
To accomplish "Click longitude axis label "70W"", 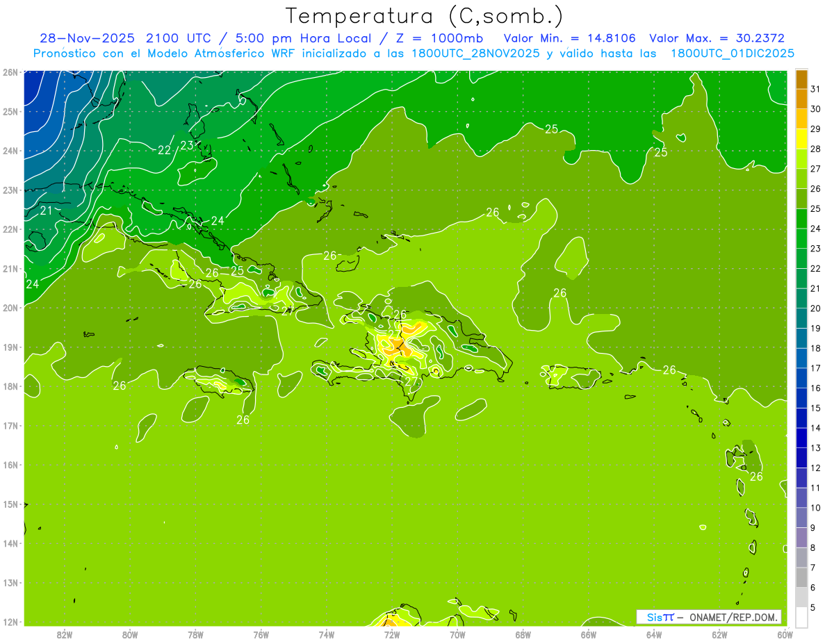I will (457, 634).
